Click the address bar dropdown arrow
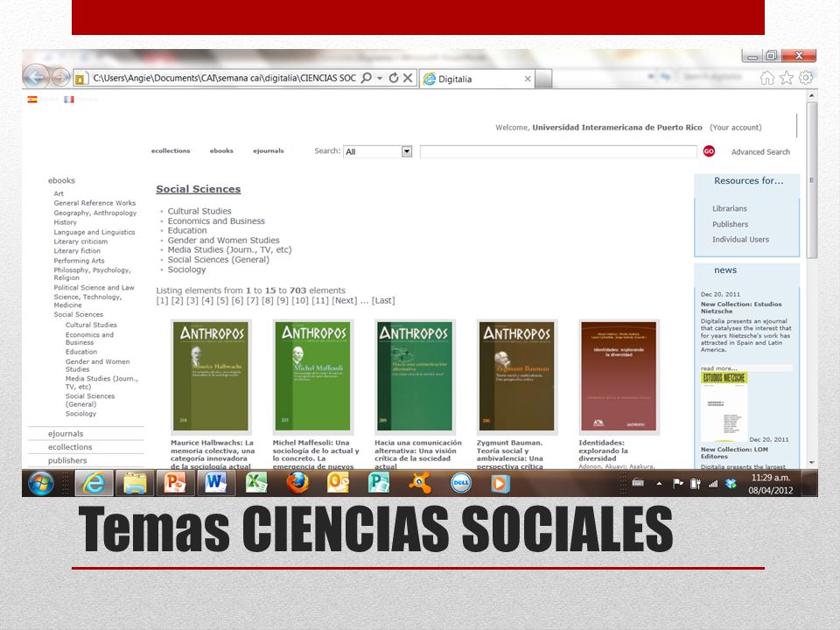This screenshot has height=630, width=840. pos(380,78)
